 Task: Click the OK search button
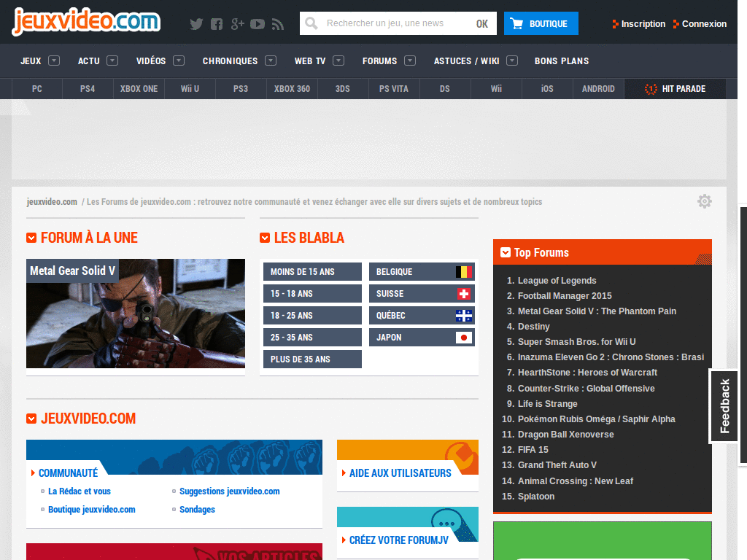point(482,23)
